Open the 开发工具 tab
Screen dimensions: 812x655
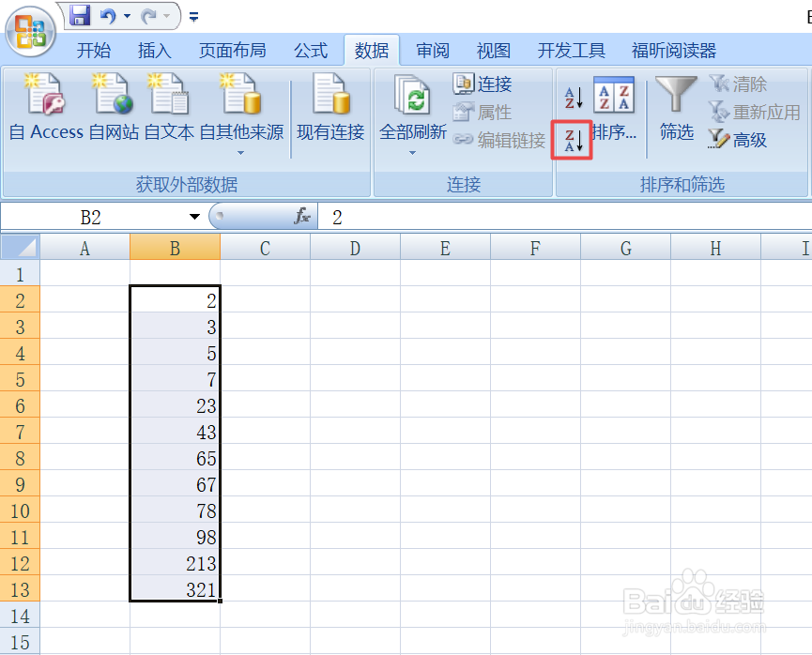click(x=571, y=51)
